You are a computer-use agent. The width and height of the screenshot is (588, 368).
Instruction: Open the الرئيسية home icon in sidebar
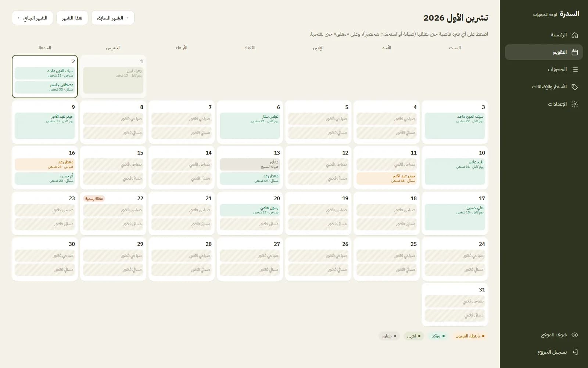[575, 35]
